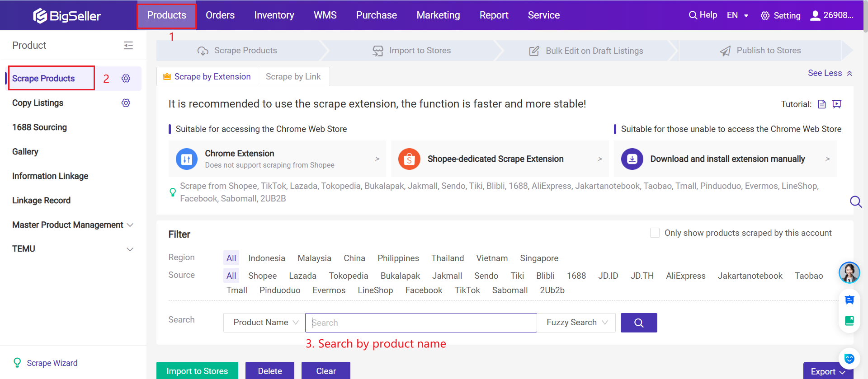
Task: Click the Delete button
Action: click(270, 371)
